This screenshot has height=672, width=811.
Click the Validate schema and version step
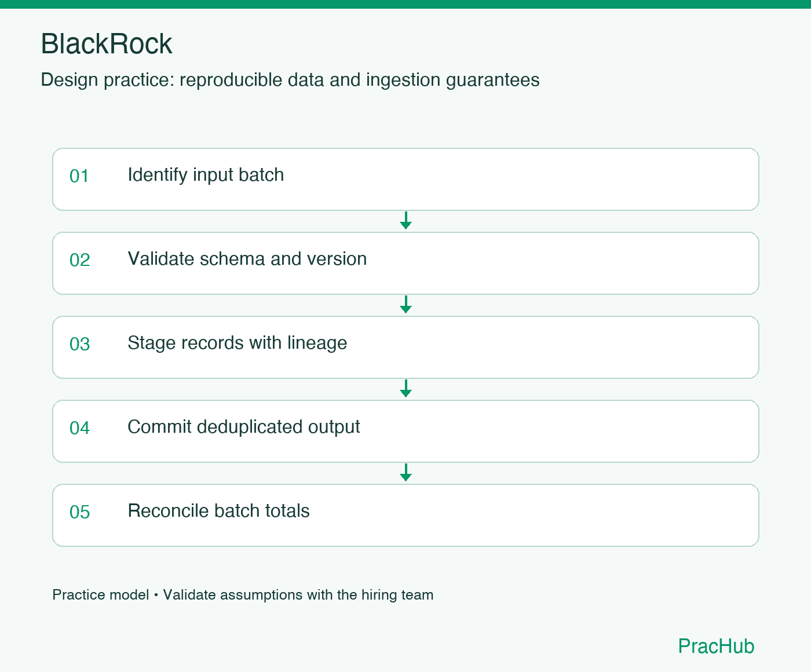coord(405,264)
